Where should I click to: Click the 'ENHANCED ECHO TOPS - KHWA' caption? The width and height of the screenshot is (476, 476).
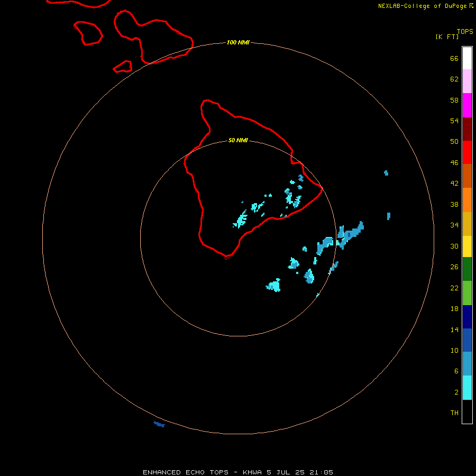click(x=202, y=472)
